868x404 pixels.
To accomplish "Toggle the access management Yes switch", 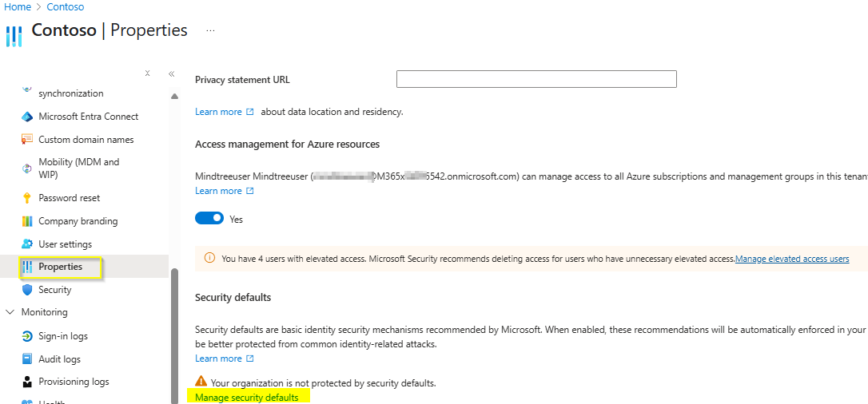I will pyautogui.click(x=209, y=219).
